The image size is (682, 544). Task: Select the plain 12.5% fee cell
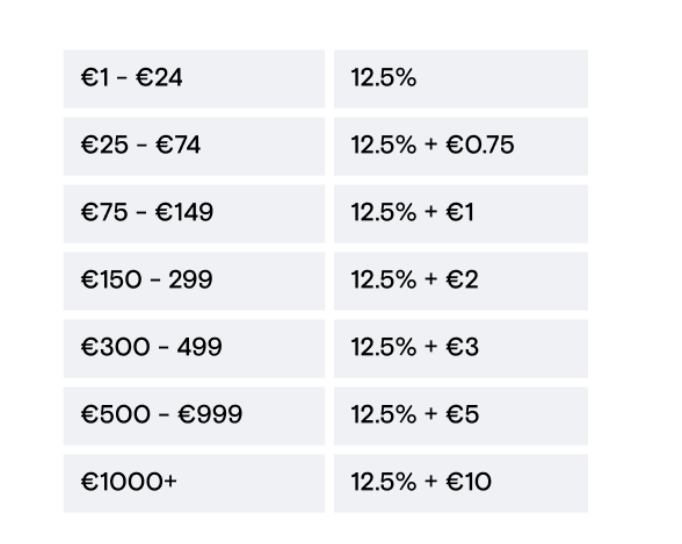pos(461,78)
